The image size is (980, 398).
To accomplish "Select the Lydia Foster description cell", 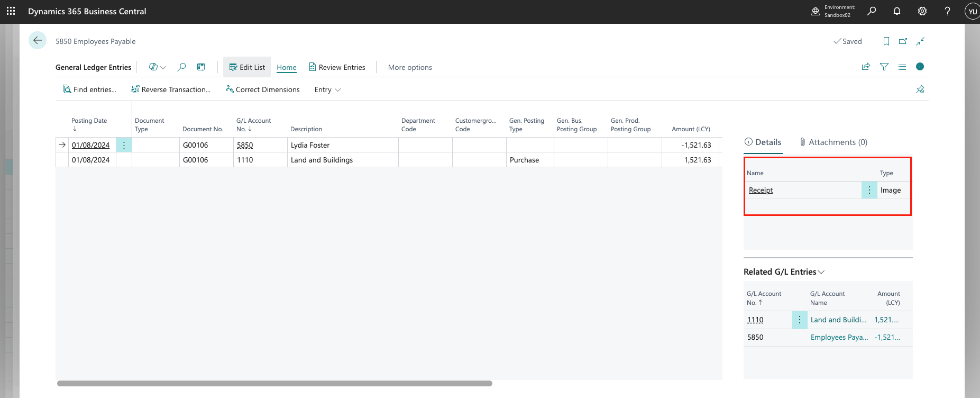I will (343, 145).
